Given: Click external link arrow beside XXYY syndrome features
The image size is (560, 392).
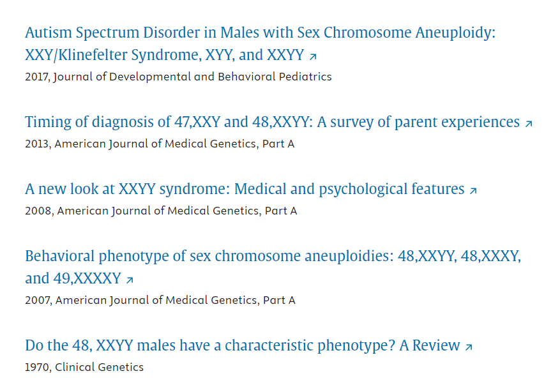Looking at the screenshot, I should (x=473, y=190).
